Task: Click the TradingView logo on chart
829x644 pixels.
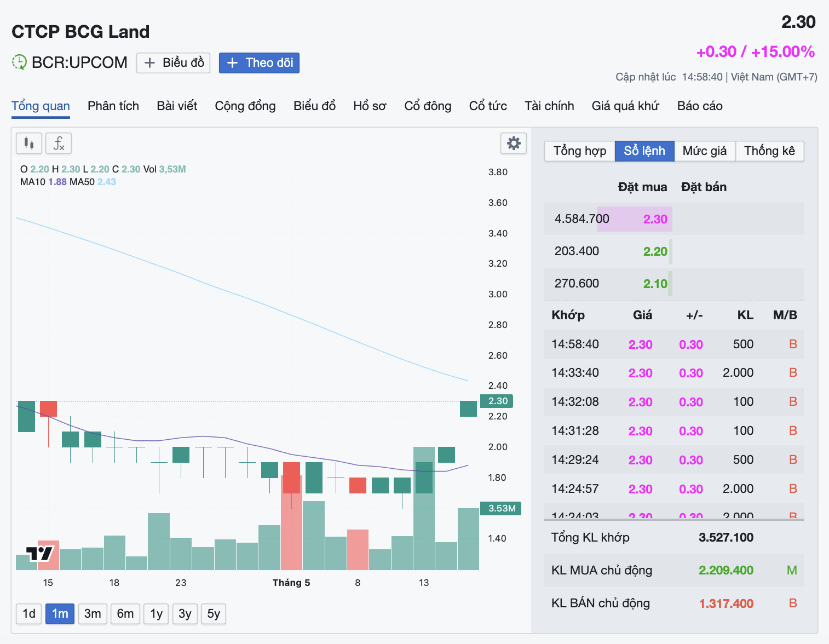Action: click(x=40, y=553)
